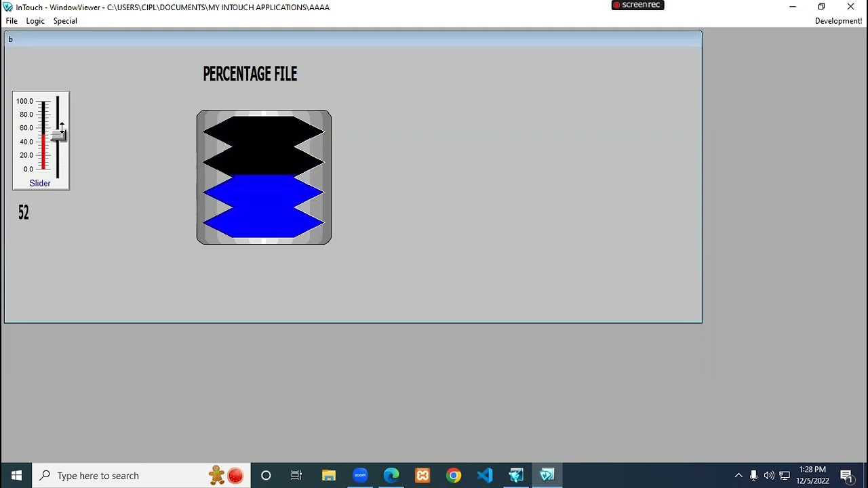Click the blue filled portion of tank
The width and height of the screenshot is (868, 488).
click(264, 206)
